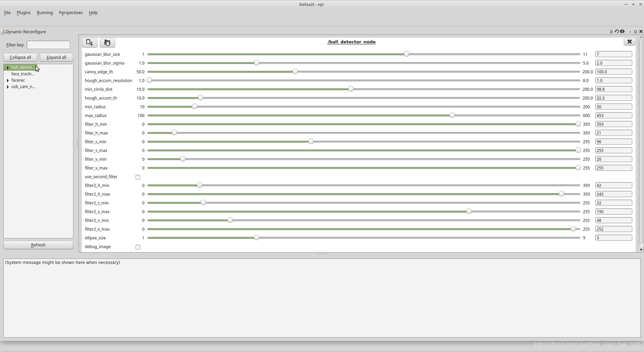
Task: Click the min_radius value field showing 30
Action: pyautogui.click(x=614, y=107)
